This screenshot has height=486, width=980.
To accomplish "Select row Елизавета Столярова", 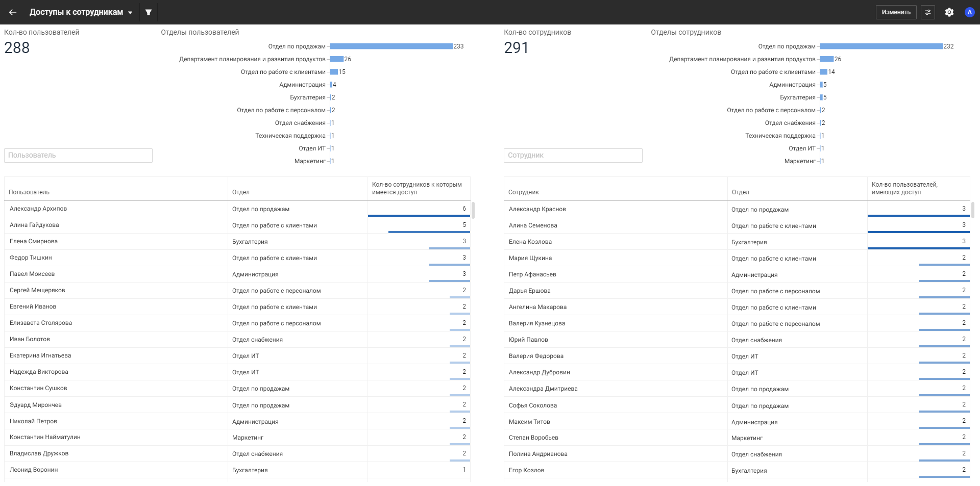I will point(237,323).
